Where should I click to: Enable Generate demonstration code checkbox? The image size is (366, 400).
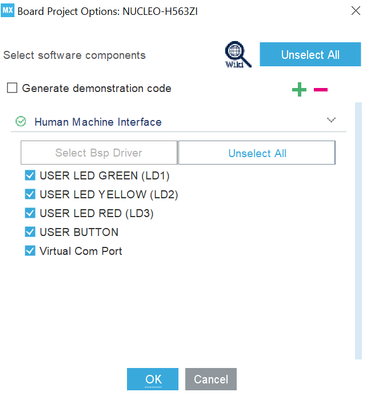[12, 88]
